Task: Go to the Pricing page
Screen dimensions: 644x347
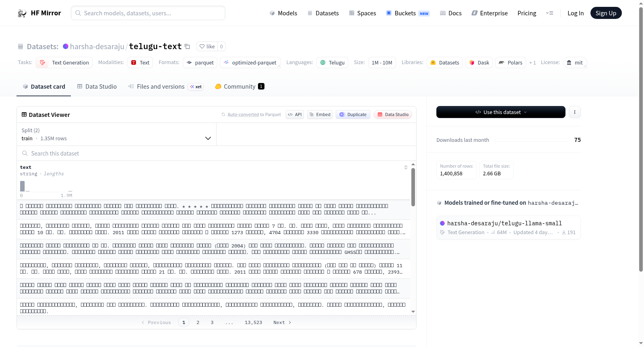Action: [x=527, y=13]
